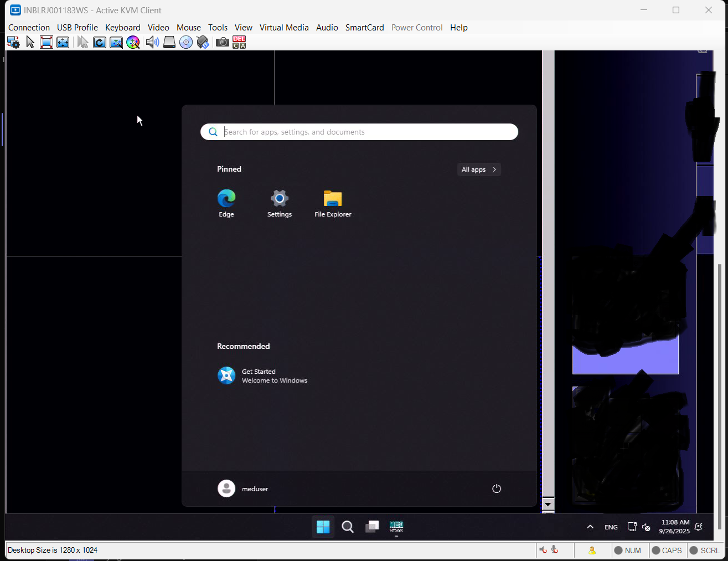The image size is (728, 561).
Task: Open the Windows power options button
Action: click(x=496, y=488)
